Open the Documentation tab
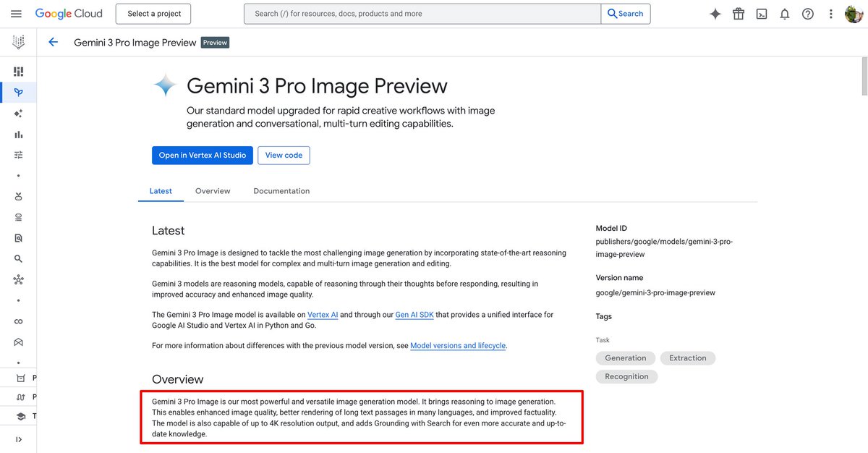Image resolution: width=868 pixels, height=453 pixels. [x=281, y=190]
